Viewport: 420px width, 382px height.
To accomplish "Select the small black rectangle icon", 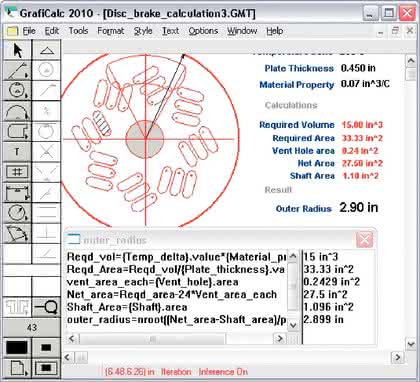I will pyautogui.click(x=47, y=348).
